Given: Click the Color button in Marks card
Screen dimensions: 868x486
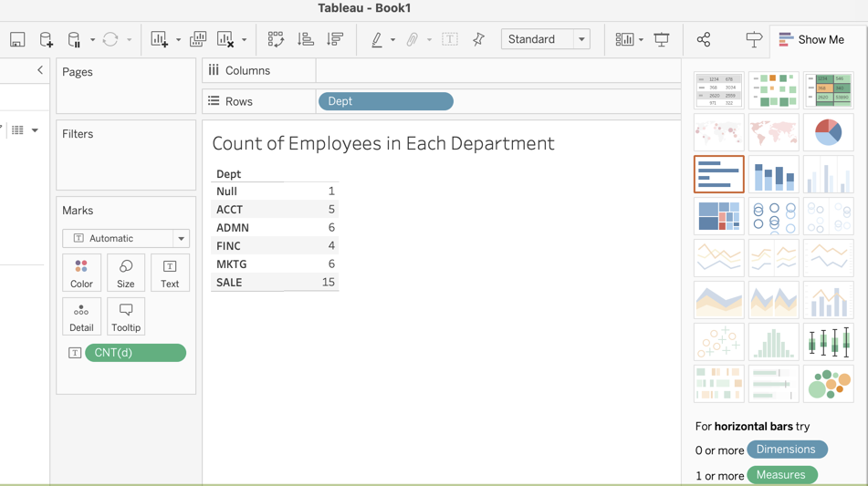Looking at the screenshot, I should [x=81, y=273].
